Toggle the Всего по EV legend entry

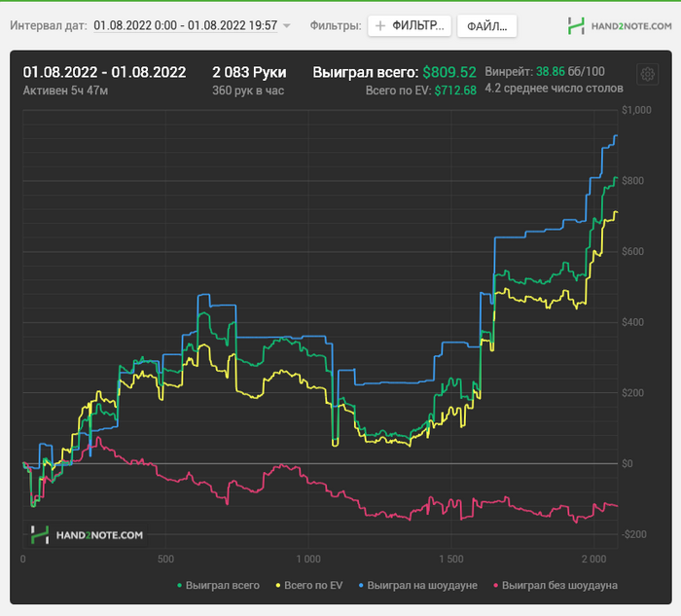(x=309, y=585)
